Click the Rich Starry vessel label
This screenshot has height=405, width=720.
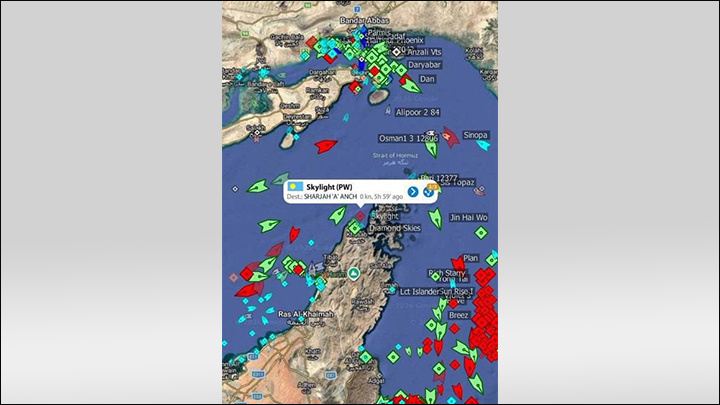point(446,273)
